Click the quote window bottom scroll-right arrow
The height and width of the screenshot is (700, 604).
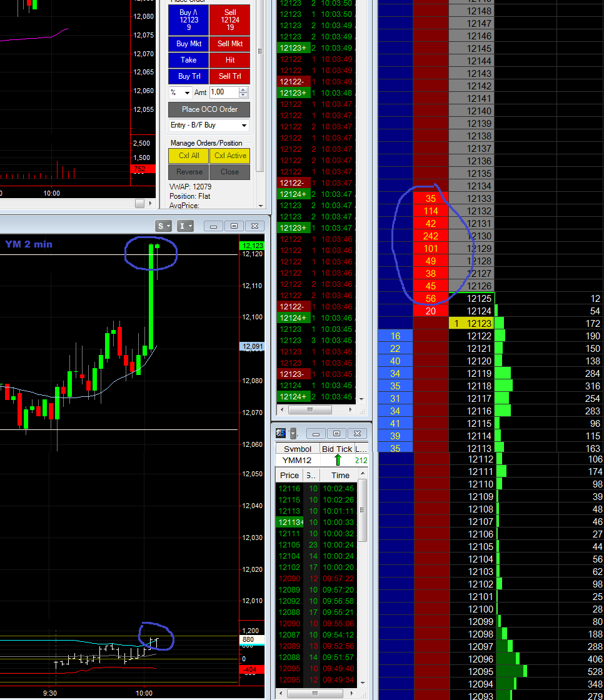[351, 693]
